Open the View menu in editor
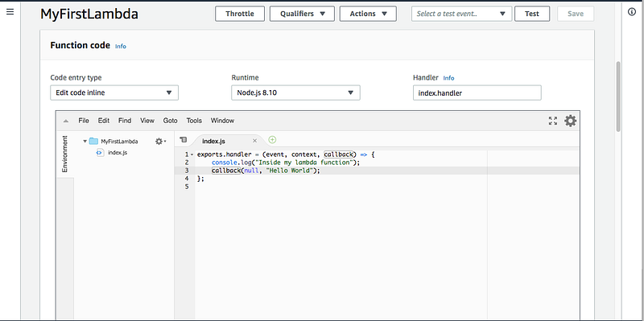Screen dimensions: 644x321 147,121
